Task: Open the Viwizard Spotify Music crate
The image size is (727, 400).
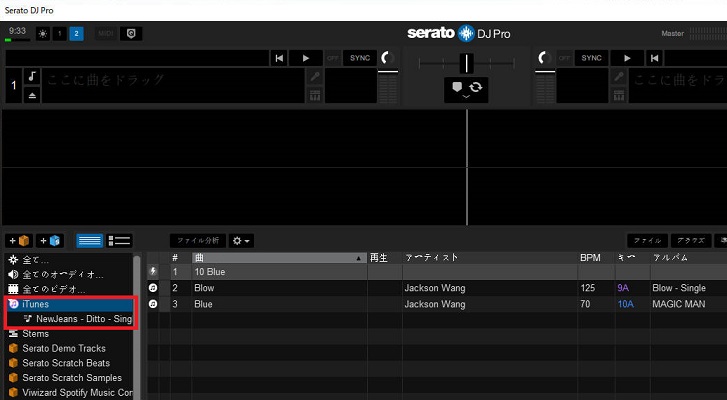Action: [x=70, y=393]
